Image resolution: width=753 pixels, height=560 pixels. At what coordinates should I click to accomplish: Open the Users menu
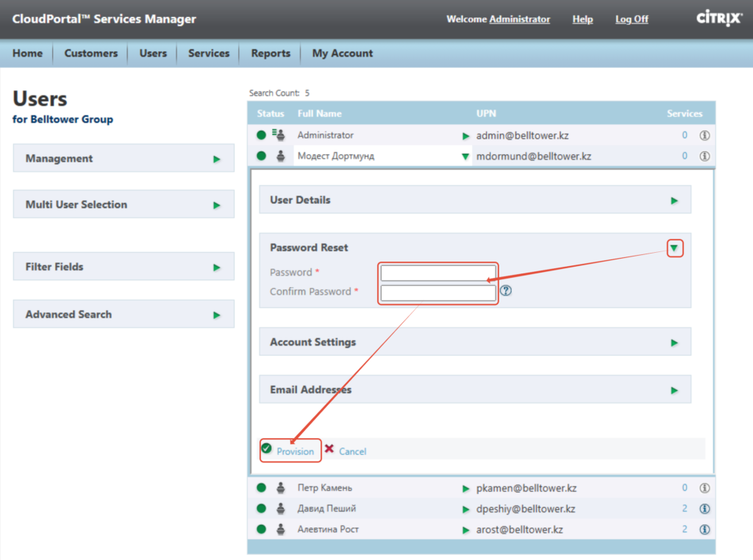point(153,53)
